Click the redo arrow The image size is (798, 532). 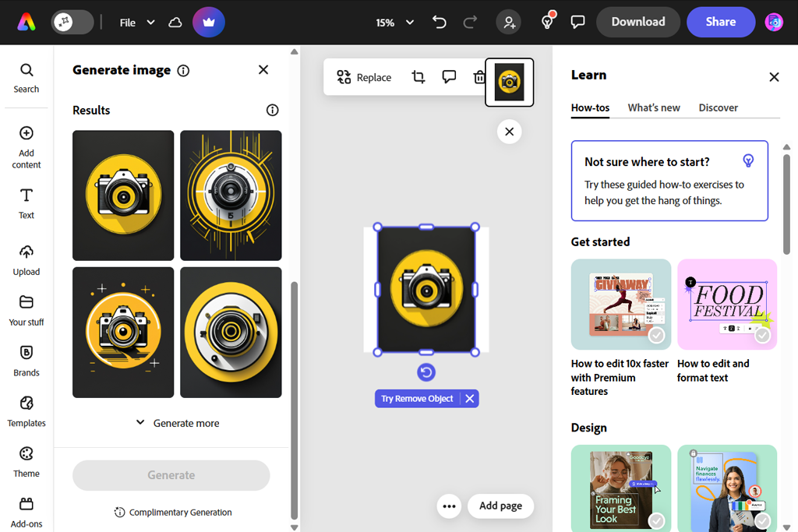pyautogui.click(x=470, y=23)
